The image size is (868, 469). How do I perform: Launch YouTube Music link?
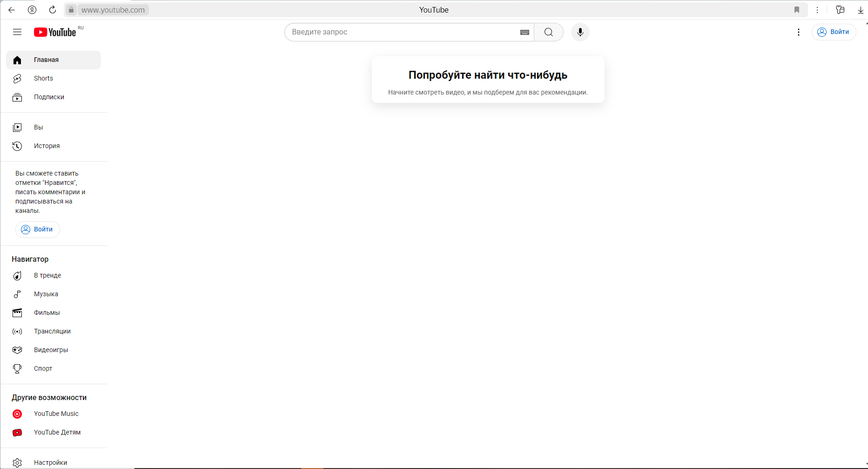(56, 414)
